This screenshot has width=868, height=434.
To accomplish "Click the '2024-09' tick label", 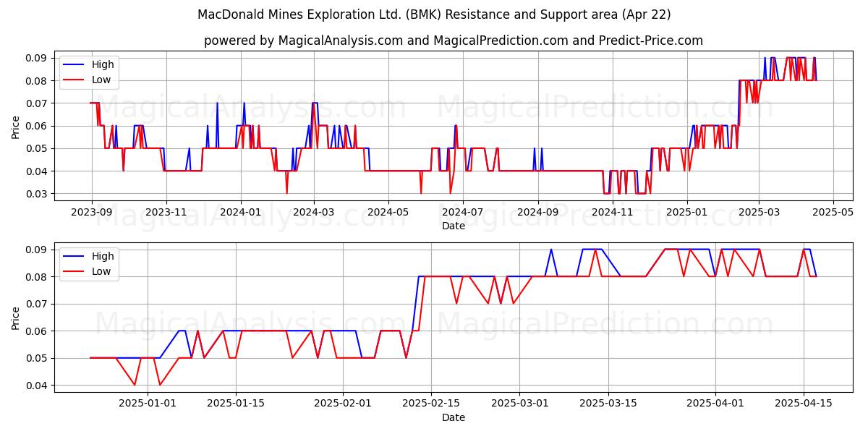I will (538, 212).
